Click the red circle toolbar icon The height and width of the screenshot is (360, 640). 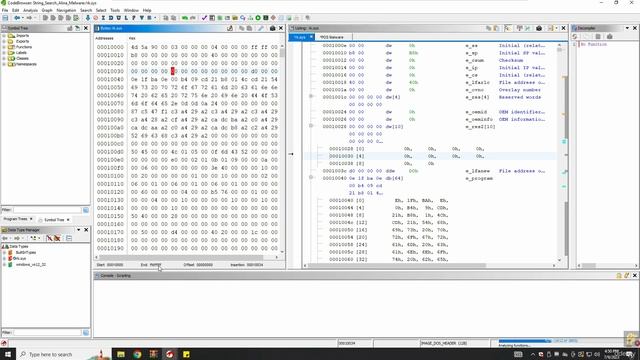click(x=96, y=18)
